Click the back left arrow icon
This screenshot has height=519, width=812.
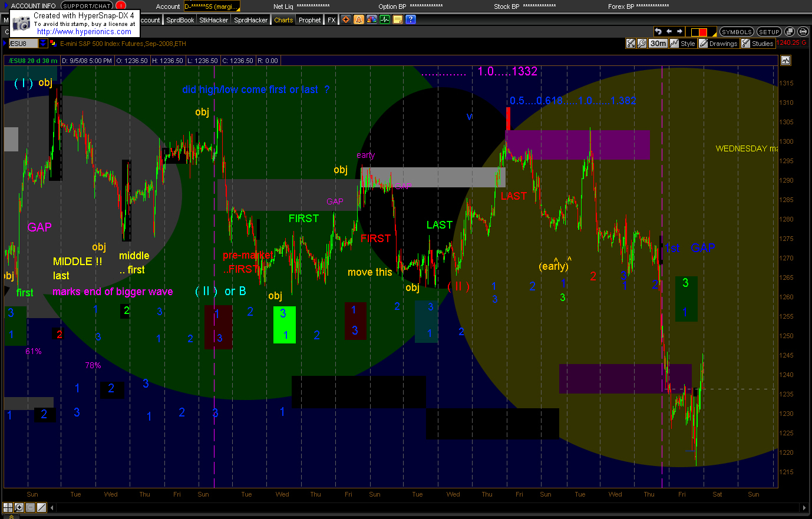click(669, 31)
